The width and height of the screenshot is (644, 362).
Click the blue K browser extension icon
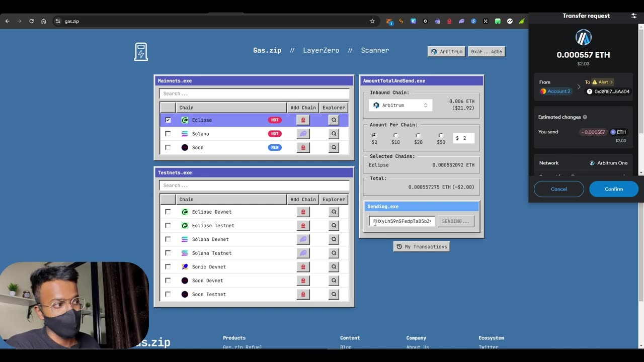click(413, 21)
